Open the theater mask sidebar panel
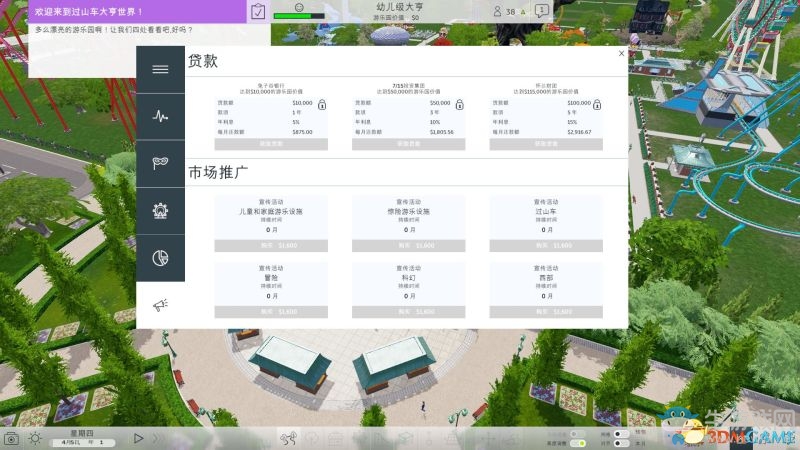Screen dimensions: 800x450 tap(160, 163)
